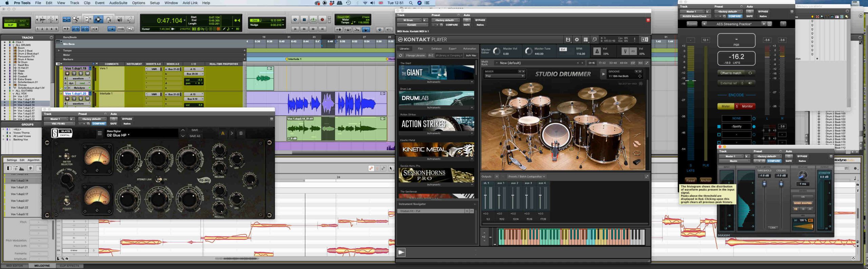
Task: Toggle the Spotify encode checkbox
Action: coord(719,126)
